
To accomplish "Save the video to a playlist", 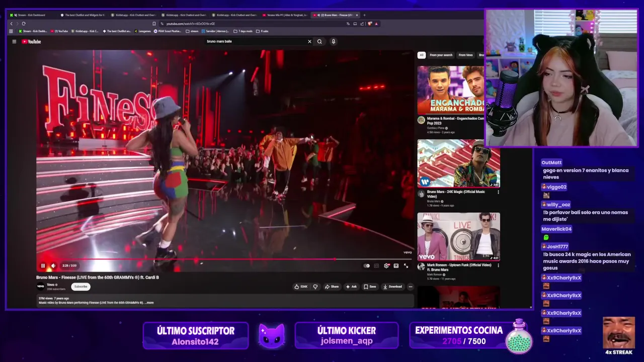I will [370, 287].
